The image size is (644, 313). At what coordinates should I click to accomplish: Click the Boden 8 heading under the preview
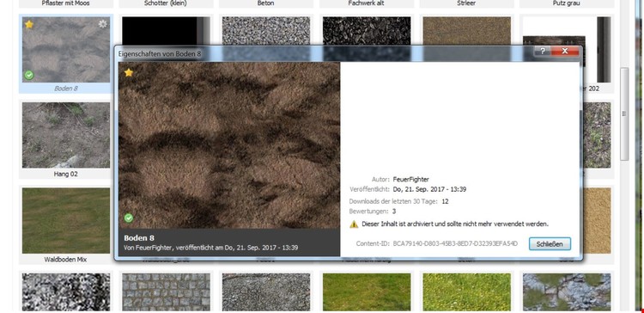[x=139, y=238]
